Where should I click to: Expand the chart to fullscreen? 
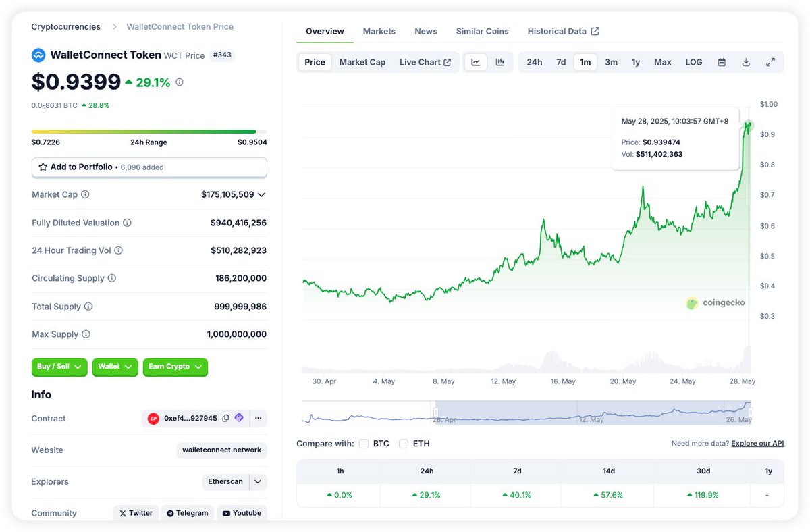coord(770,62)
